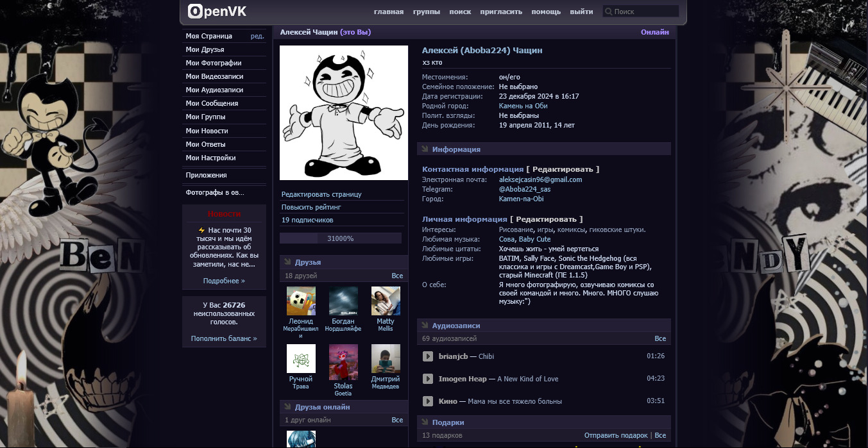Screen dimensions: 868x448
Task: Play the brianjcb Chibi track
Action: coord(428,356)
